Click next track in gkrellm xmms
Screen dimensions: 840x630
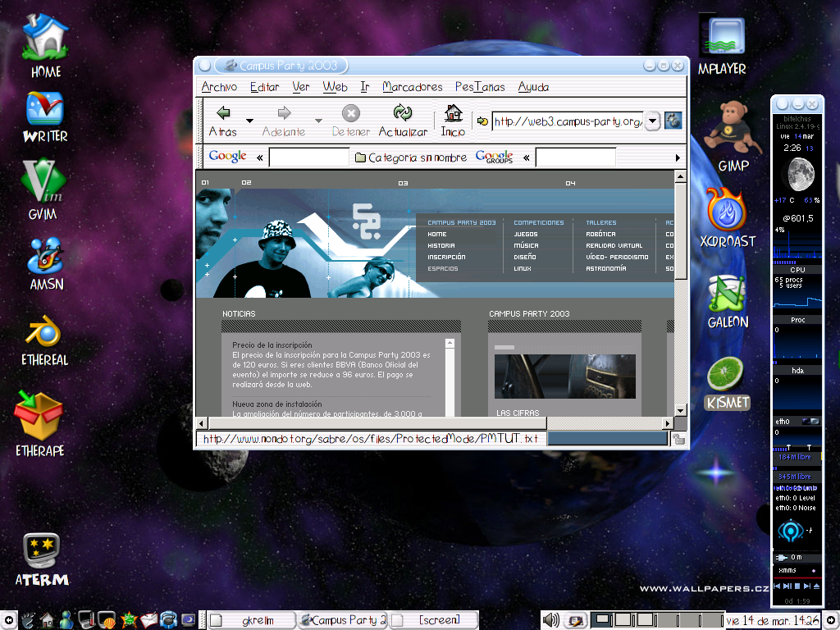[807, 586]
